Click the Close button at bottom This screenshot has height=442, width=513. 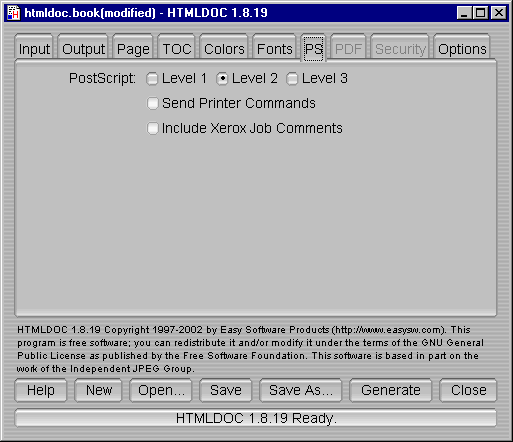468,390
